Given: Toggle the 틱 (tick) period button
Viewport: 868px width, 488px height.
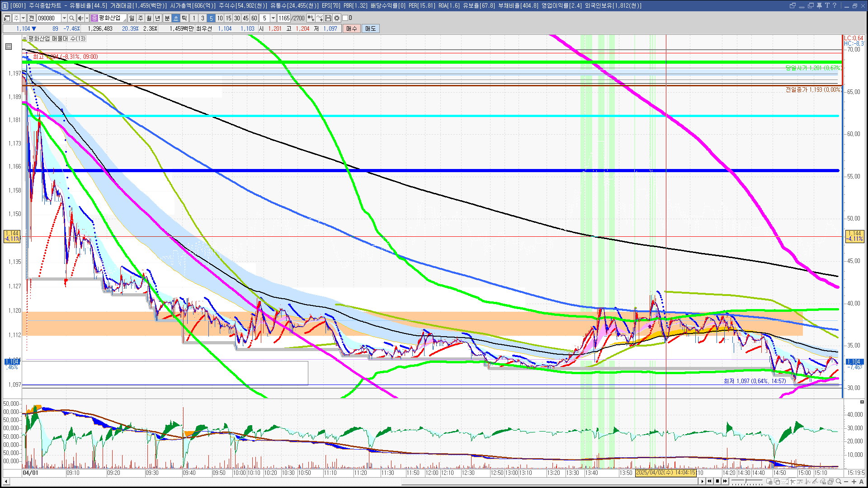Looking at the screenshot, I should tap(184, 18).
